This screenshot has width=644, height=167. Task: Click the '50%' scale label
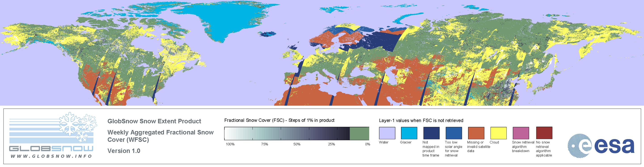(x=297, y=144)
